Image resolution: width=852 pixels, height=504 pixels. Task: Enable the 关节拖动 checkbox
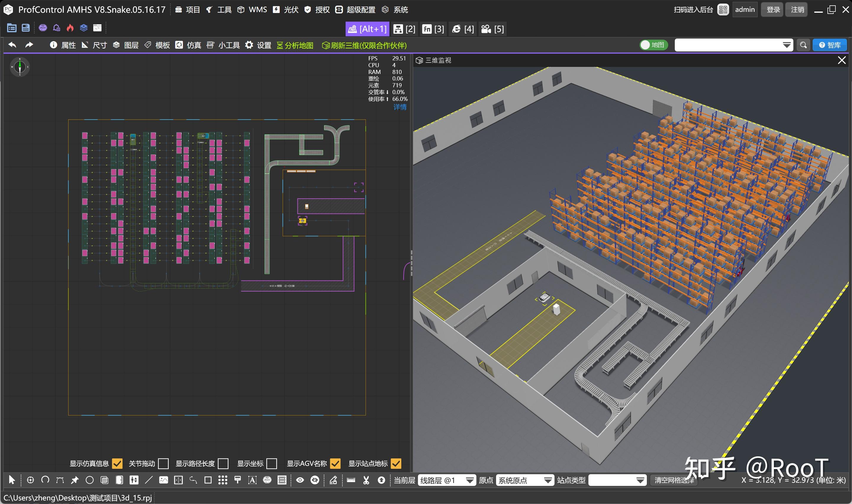163,463
